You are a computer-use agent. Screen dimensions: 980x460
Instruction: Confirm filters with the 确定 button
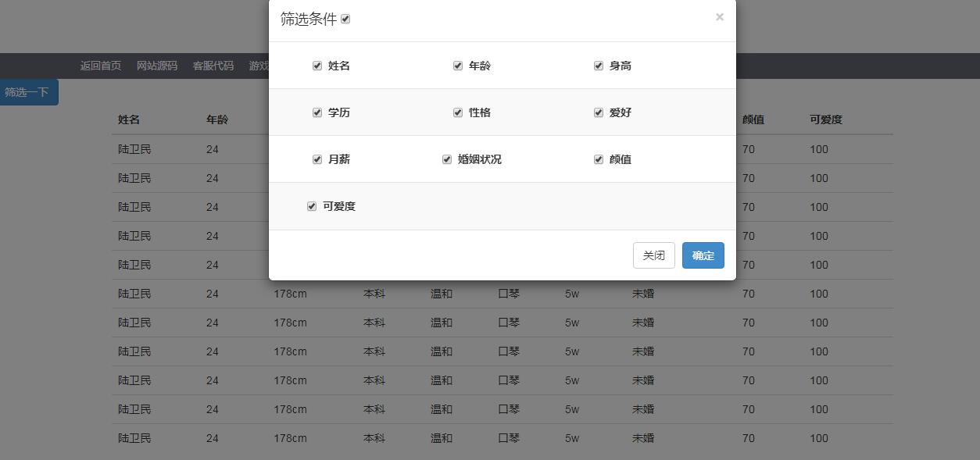coord(702,255)
